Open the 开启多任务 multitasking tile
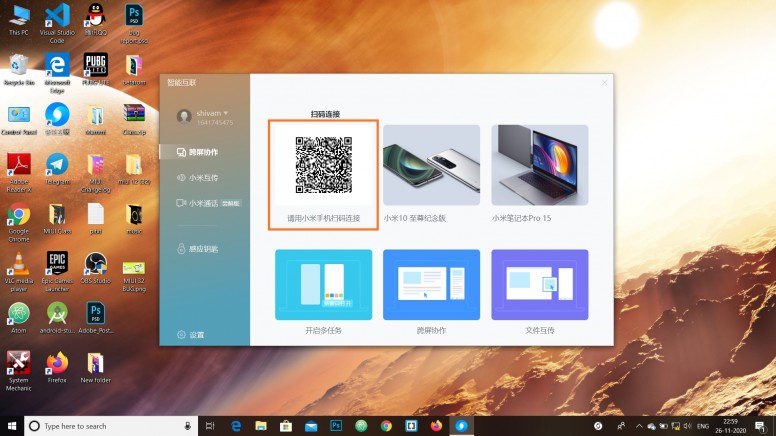776x436 pixels. coord(323,285)
